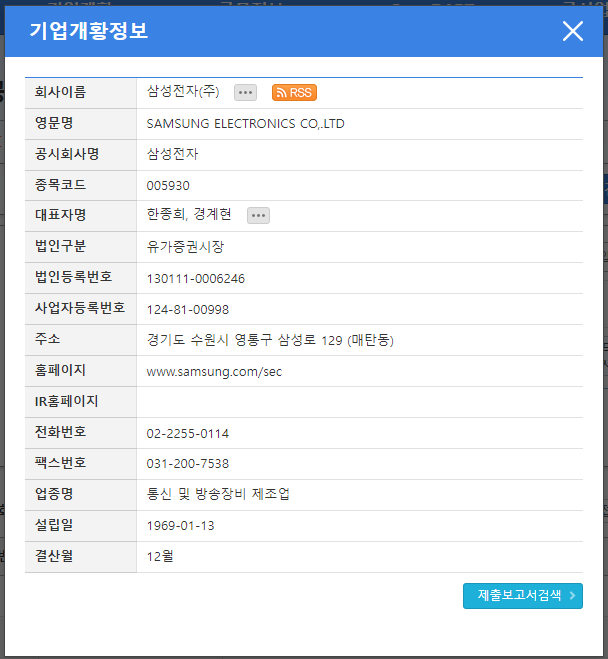Click the 공시회사명 row label

[x=67, y=154]
